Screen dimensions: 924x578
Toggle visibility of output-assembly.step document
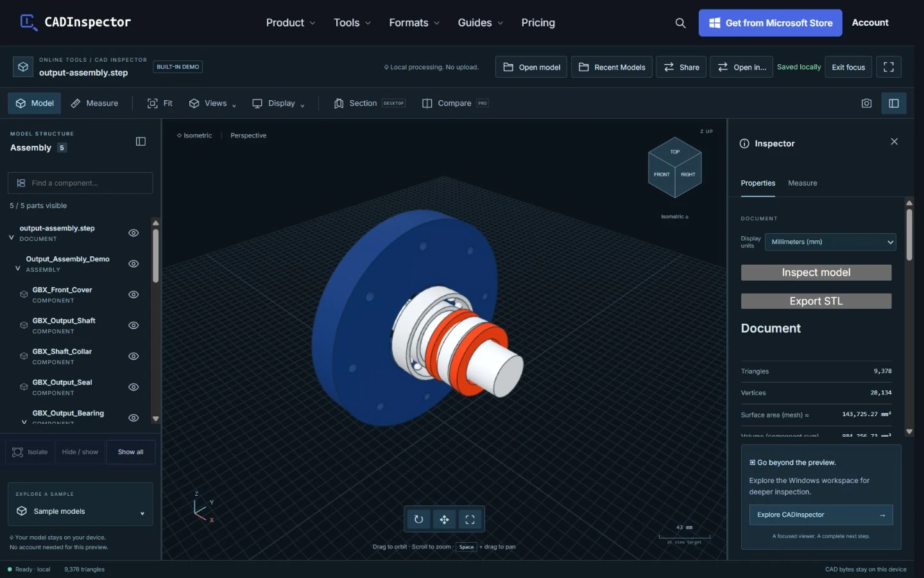133,233
